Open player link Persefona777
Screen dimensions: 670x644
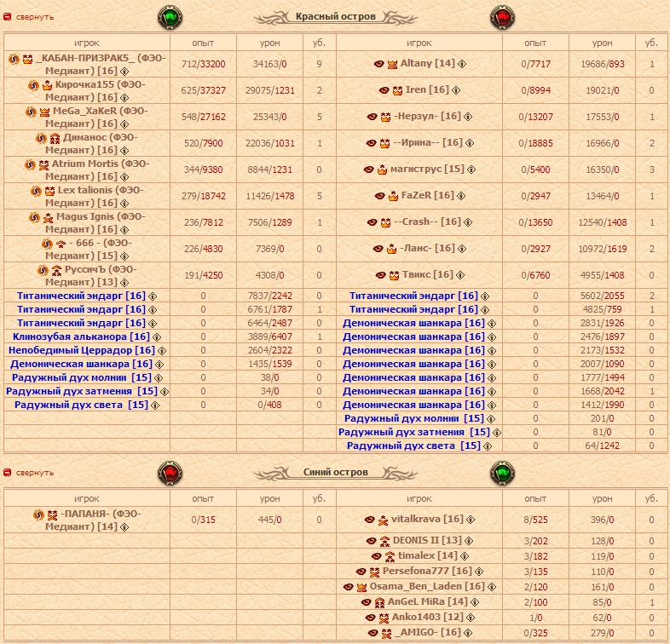416,571
